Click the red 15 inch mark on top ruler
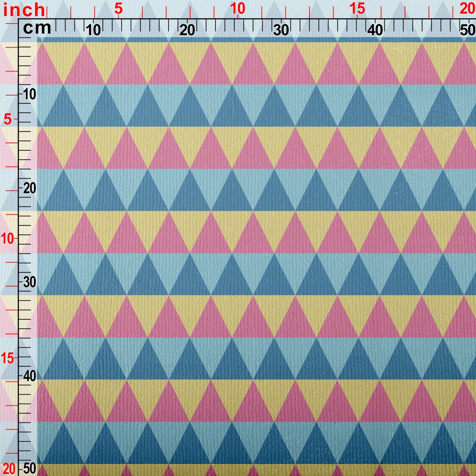This screenshot has height=476, width=476. click(357, 8)
